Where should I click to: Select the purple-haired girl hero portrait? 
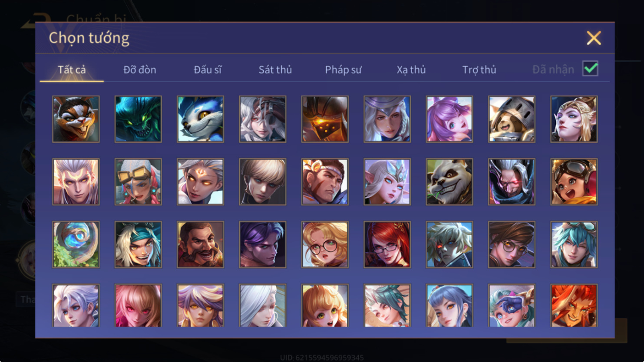pos(449,119)
